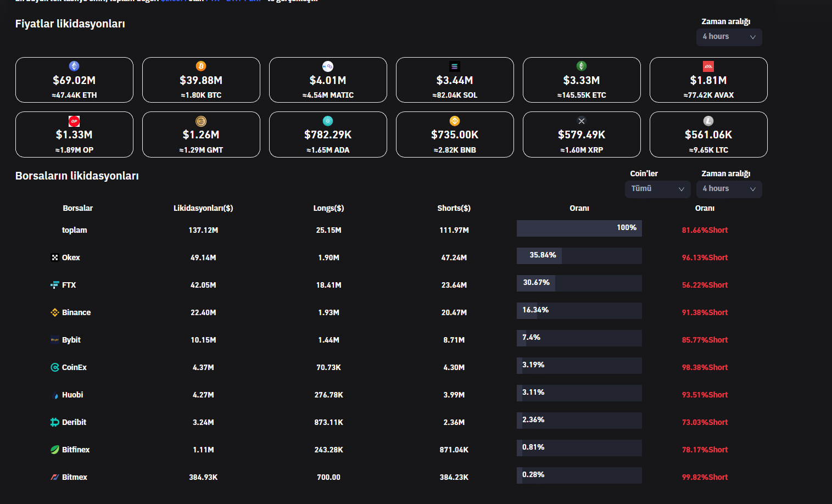Open the Binance exchange row link

click(x=76, y=312)
